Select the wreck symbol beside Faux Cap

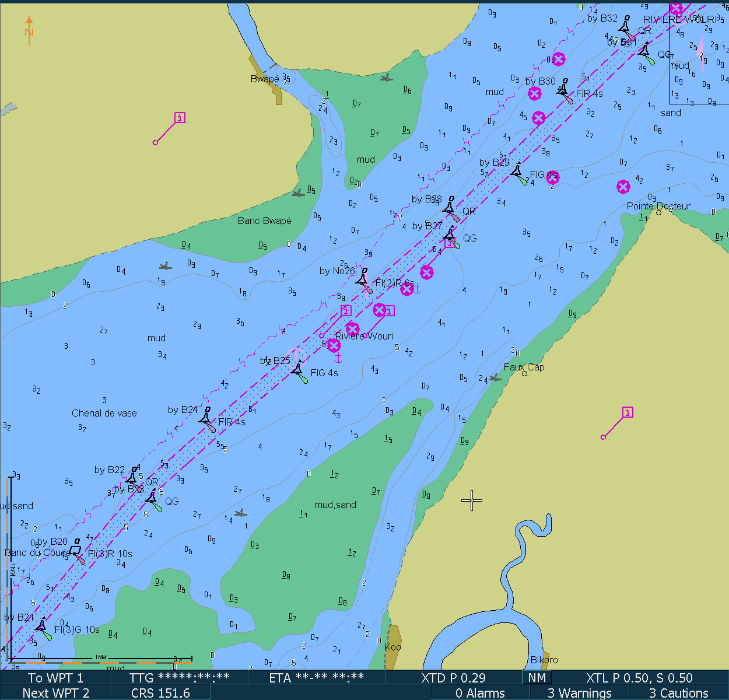click(x=495, y=379)
